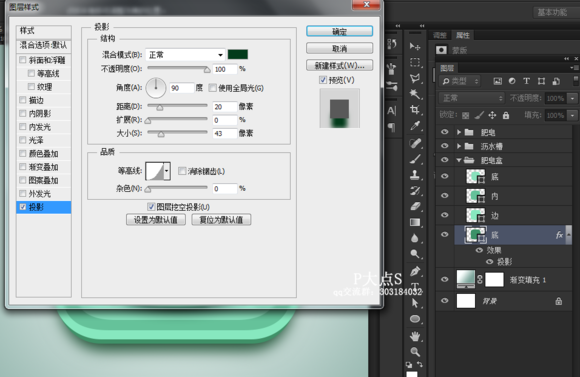Viewport: 580px width, 377px height.
Task: Hide the 渐变填充 1 layer
Action: coord(445,279)
